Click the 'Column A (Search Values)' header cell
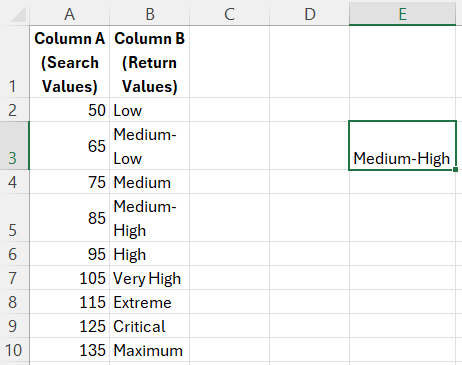Image resolution: width=462 pixels, height=365 pixels. 69,62
